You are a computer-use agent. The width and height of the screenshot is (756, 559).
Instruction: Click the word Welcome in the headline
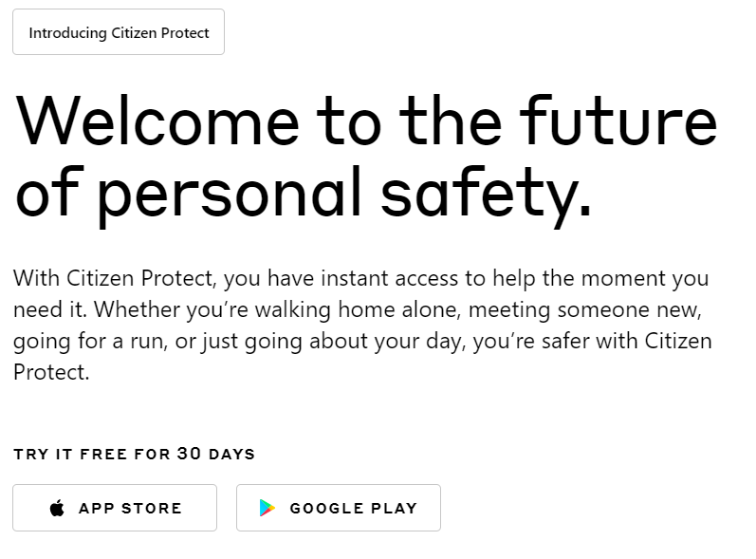157,121
